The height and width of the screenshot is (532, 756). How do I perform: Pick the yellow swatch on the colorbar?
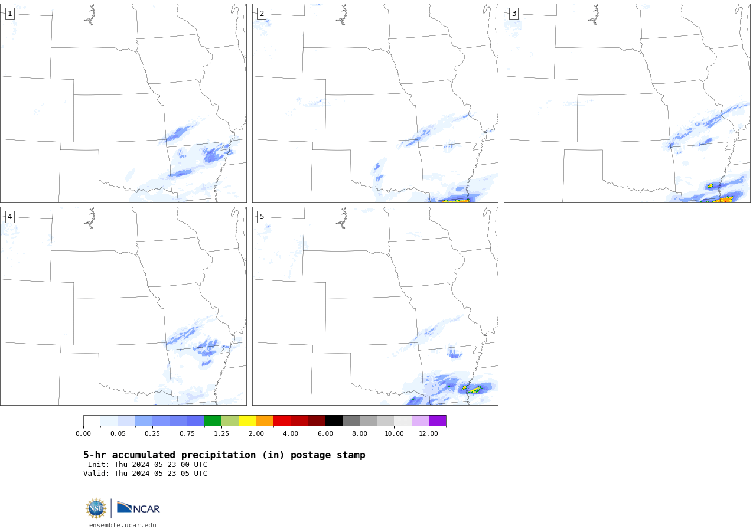[x=247, y=420]
